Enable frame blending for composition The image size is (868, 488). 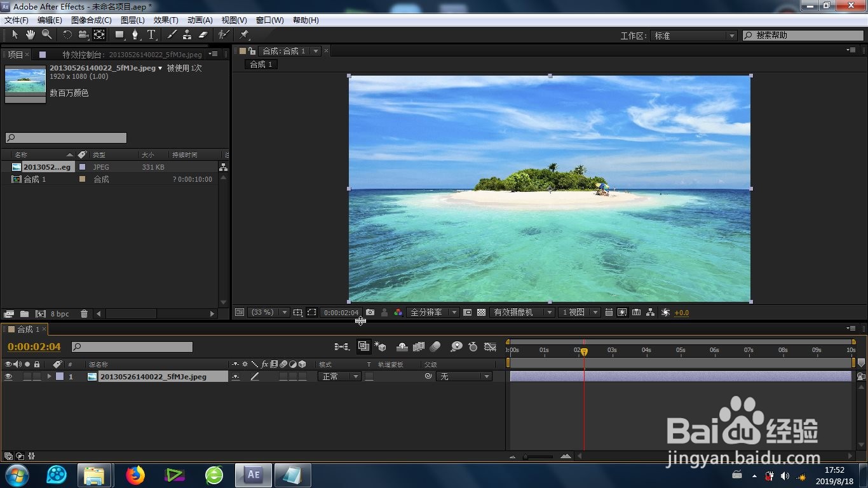(x=418, y=346)
